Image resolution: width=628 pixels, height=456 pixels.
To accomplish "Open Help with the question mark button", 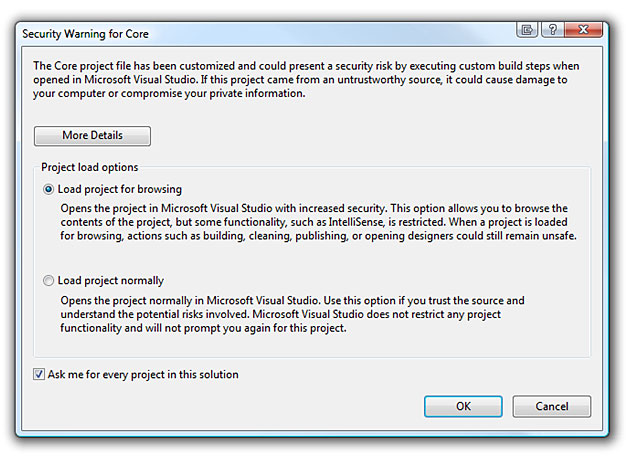I will (553, 30).
